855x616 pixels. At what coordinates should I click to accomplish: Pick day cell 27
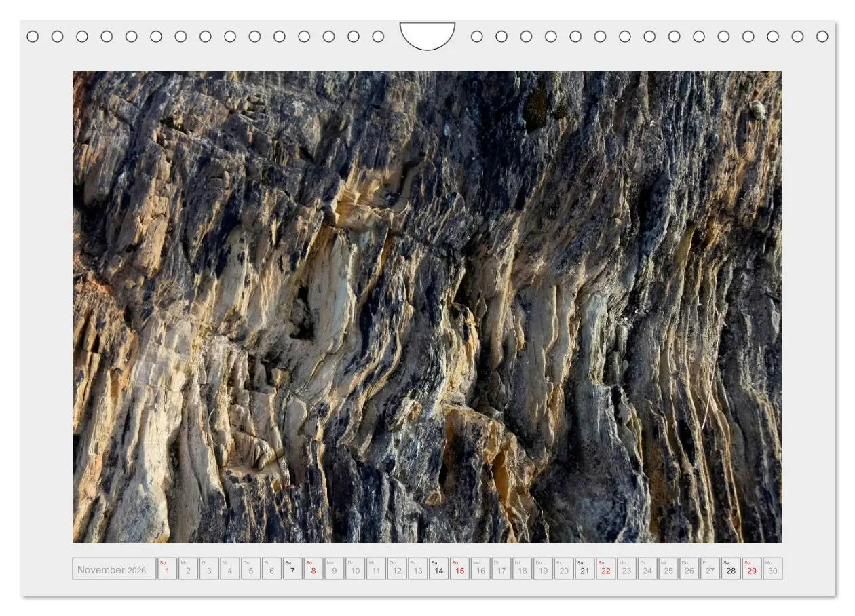(710, 569)
